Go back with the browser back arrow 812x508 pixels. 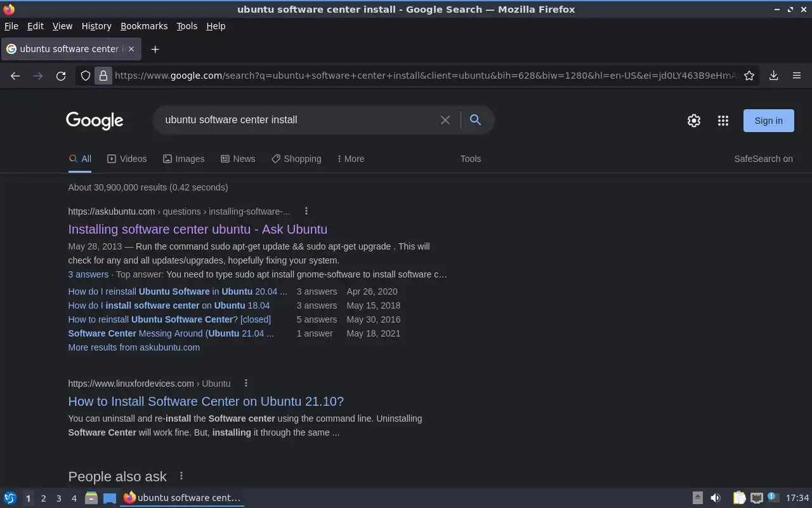click(15, 76)
